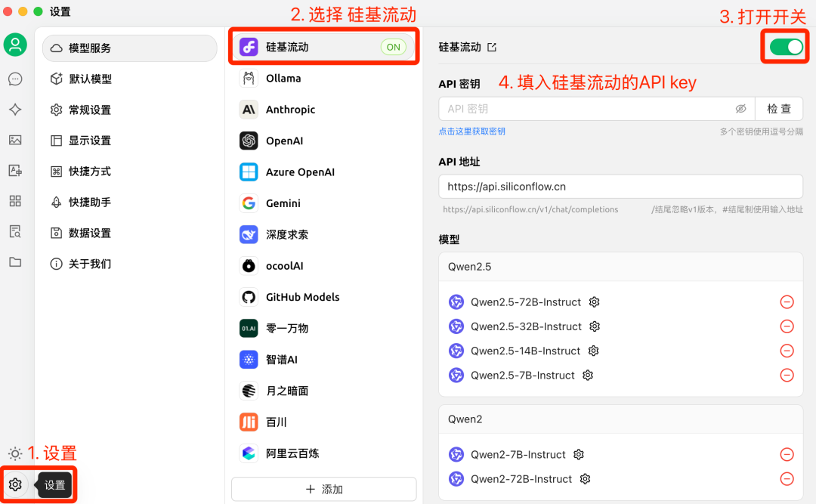Open the image painting sidebar icon

click(15, 140)
